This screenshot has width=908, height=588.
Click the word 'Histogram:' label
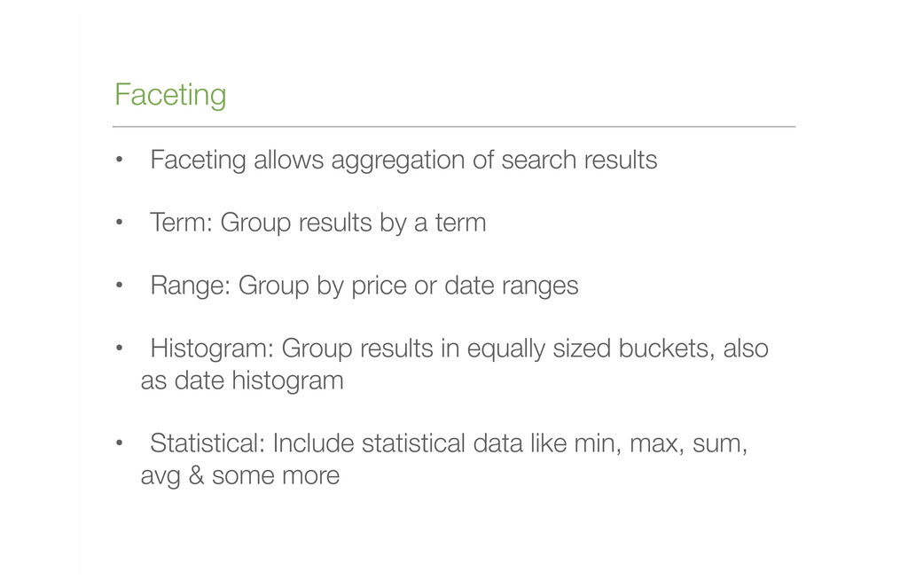pos(212,349)
